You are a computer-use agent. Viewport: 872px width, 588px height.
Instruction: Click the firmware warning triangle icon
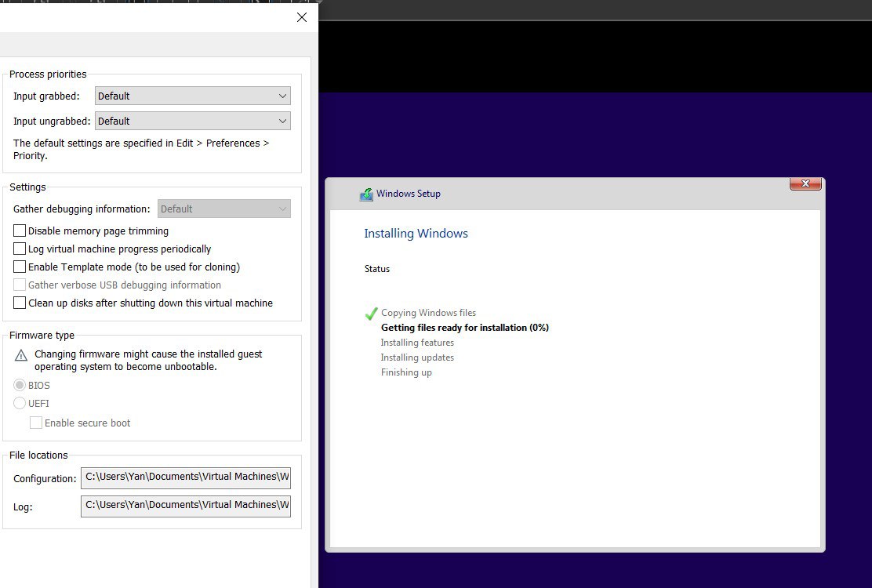pyautogui.click(x=21, y=355)
